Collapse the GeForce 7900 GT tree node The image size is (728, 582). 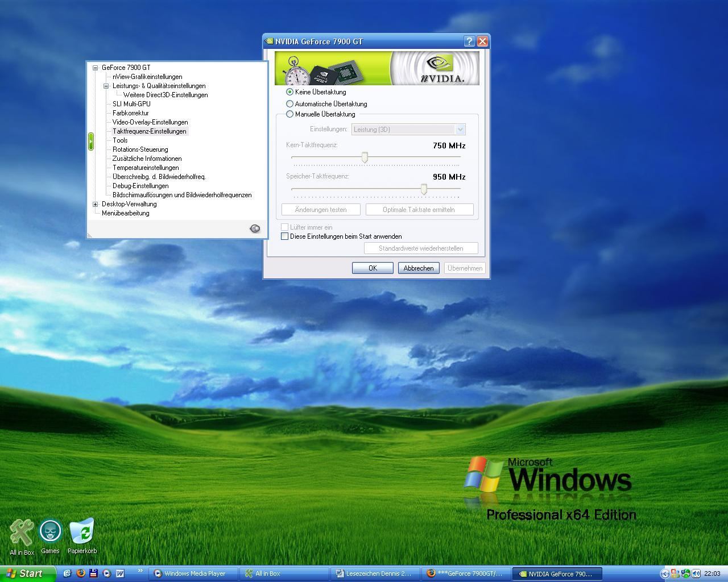coord(96,68)
